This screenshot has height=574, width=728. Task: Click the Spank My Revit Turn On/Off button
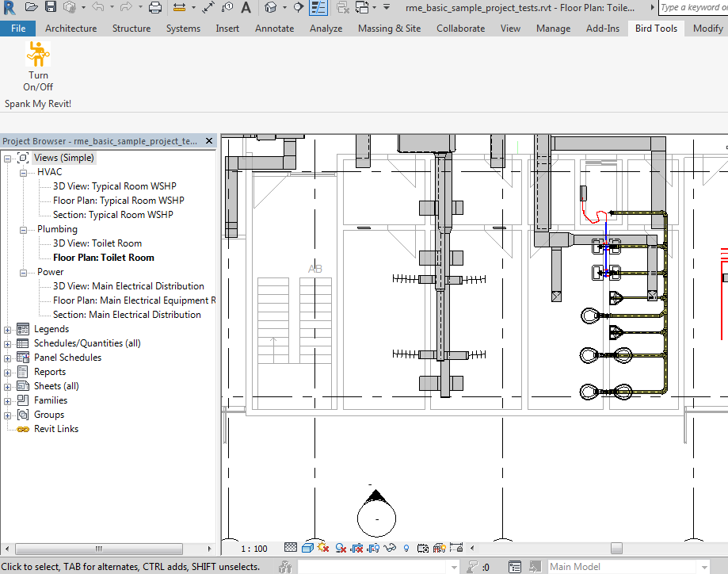[38, 67]
